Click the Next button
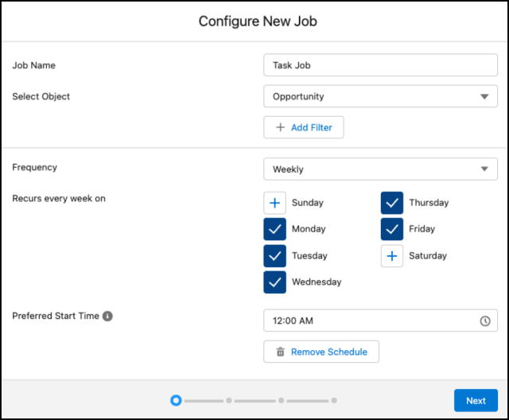The width and height of the screenshot is (509, 420). 476,400
